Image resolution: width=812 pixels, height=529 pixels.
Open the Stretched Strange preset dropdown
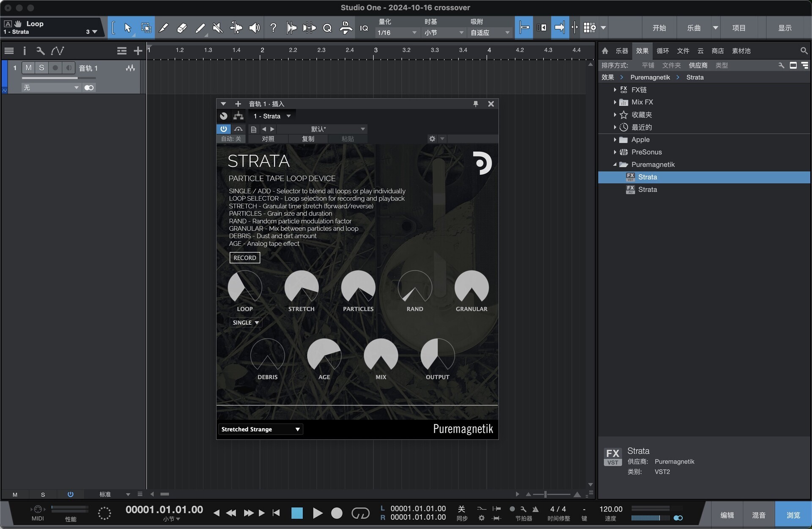point(261,429)
